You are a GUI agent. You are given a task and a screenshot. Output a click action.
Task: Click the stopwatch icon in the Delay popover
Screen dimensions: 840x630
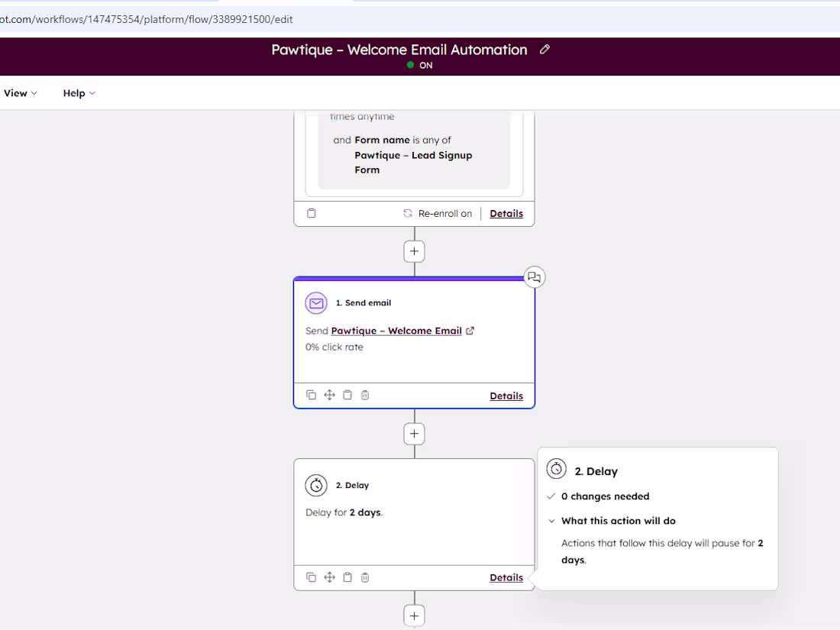pos(557,469)
